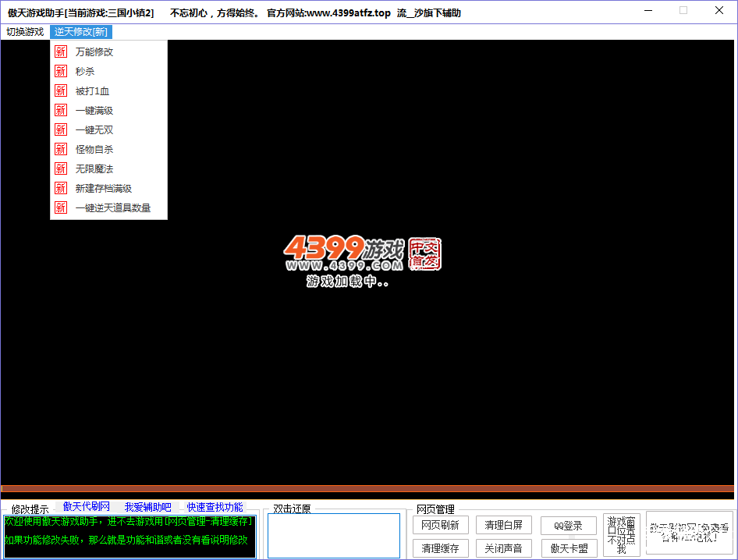This screenshot has height=560, width=738.
Task: Click the 双击还原 group label
Action: (x=292, y=509)
